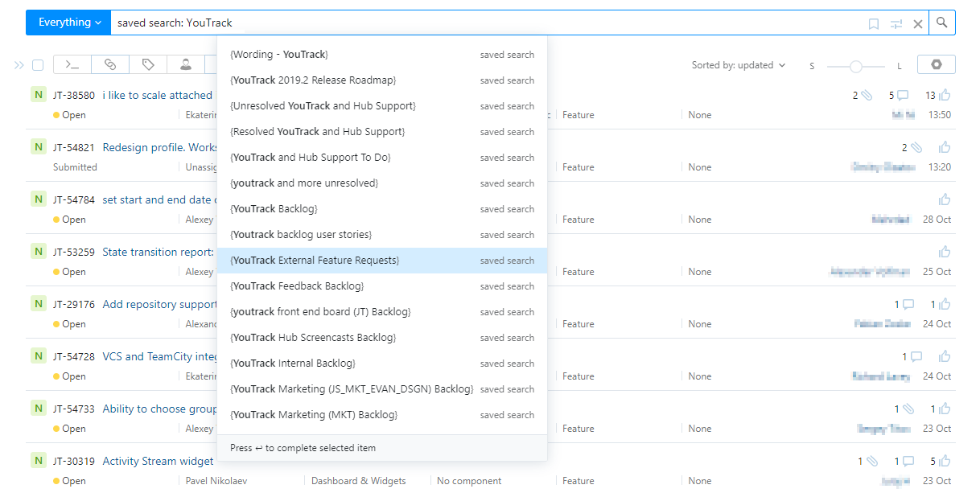The height and width of the screenshot is (493, 980).
Task: Open 'State transition report' issue link
Action: [159, 252]
